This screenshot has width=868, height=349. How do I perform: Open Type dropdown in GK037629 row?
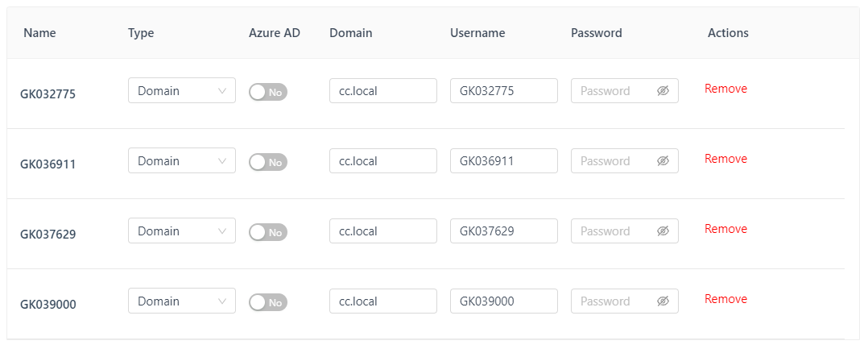pos(181,231)
